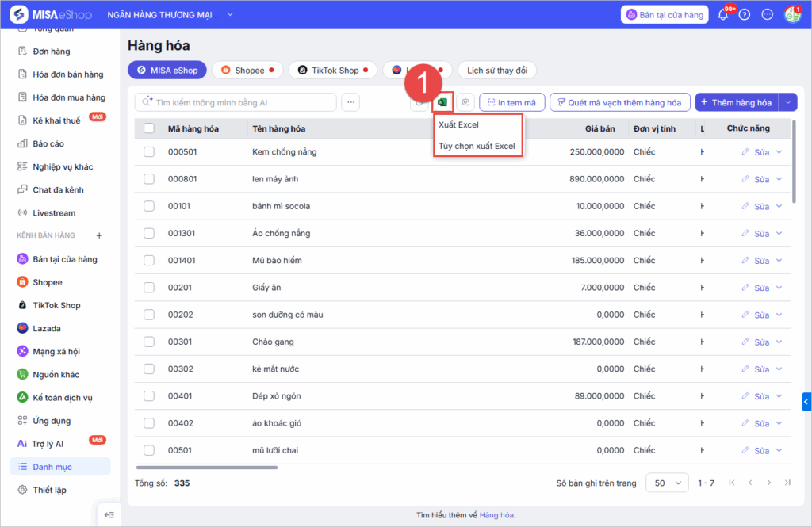The image size is (812, 527).
Task: Add a sales channel with plus icon
Action: click(99, 235)
